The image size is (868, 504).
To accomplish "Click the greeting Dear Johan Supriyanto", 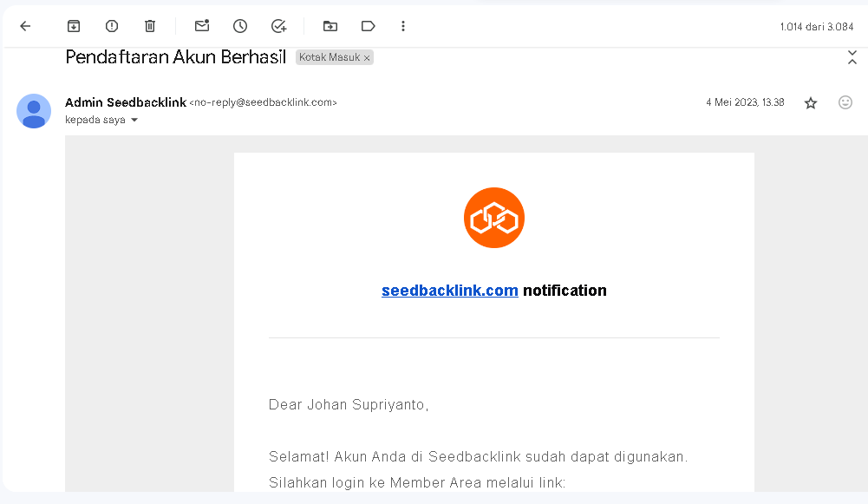I will (349, 405).
